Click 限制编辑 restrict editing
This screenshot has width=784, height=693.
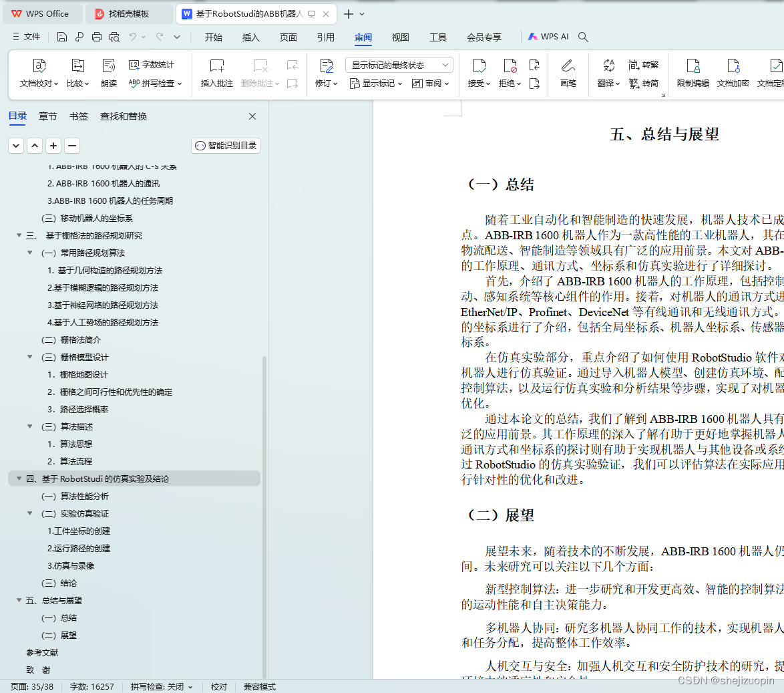[693, 73]
